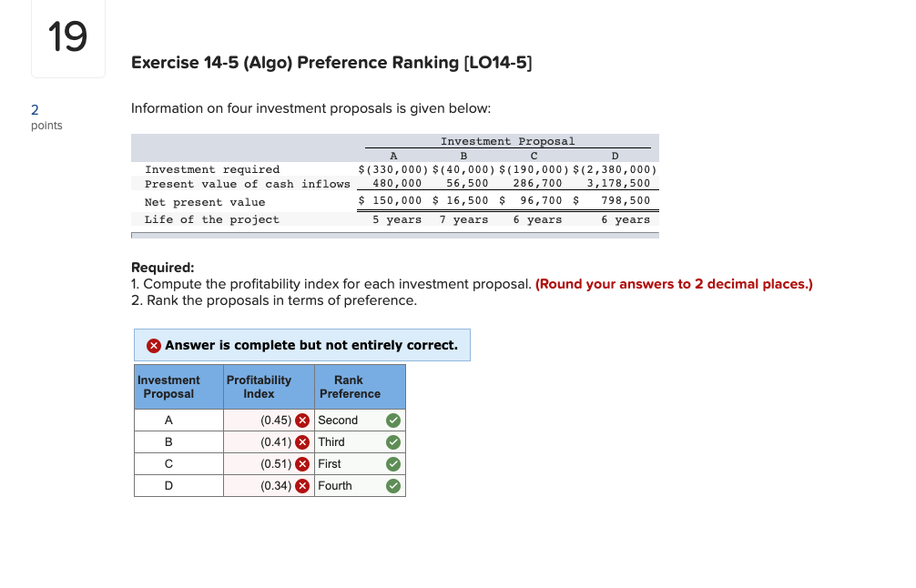Image resolution: width=916 pixels, height=588 pixels.
Task: Open rank dropdown showing Third
Action: click(x=360, y=442)
